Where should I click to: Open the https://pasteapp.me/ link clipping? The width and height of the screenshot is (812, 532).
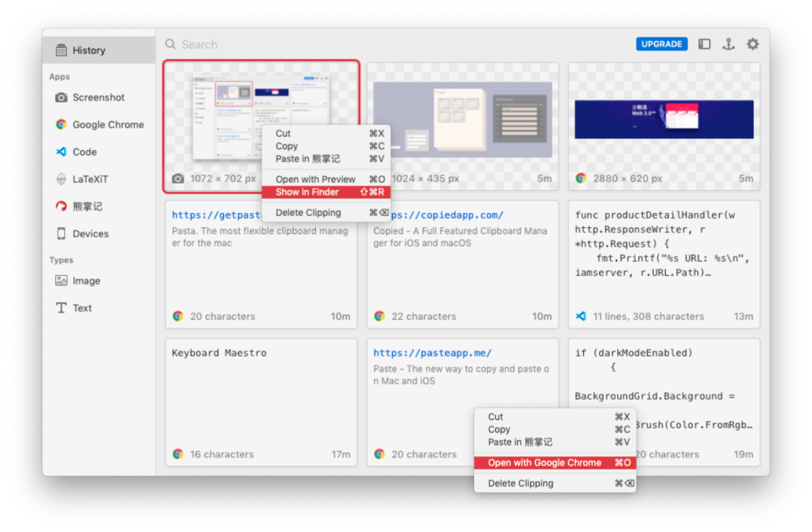click(433, 353)
